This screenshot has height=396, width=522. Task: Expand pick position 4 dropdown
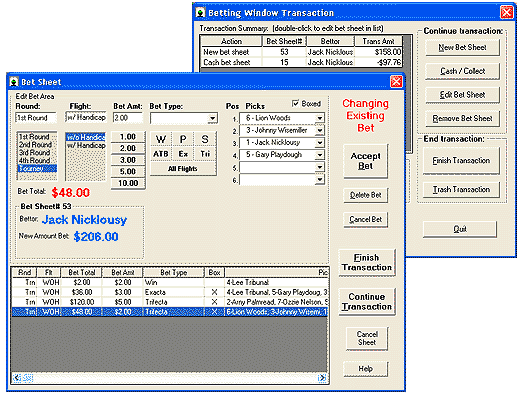[319, 155]
